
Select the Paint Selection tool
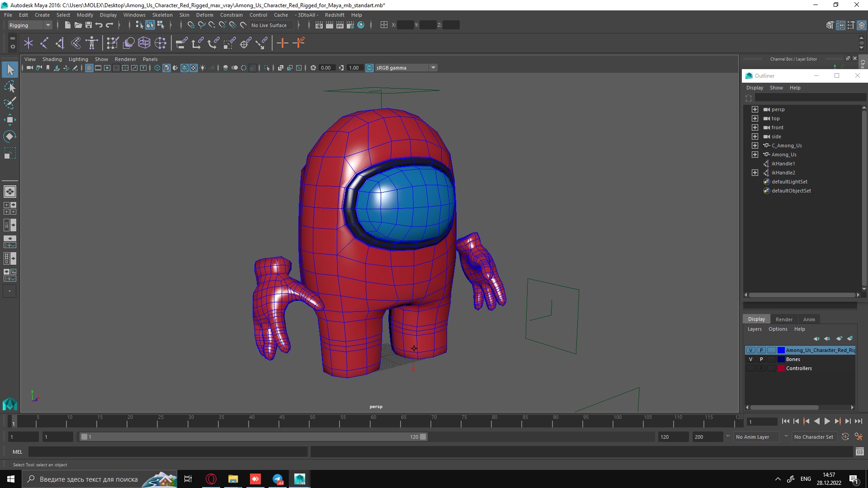tap(10, 103)
